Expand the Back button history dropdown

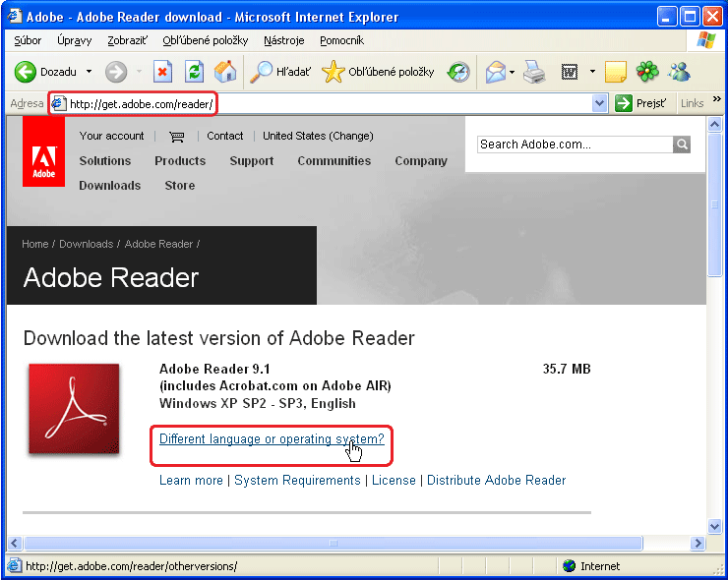(89, 72)
